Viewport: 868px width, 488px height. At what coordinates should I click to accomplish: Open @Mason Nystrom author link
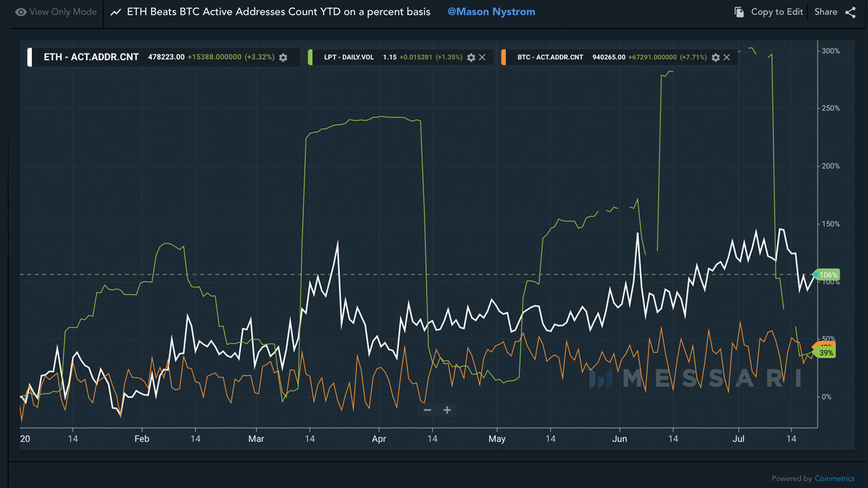pos(491,12)
